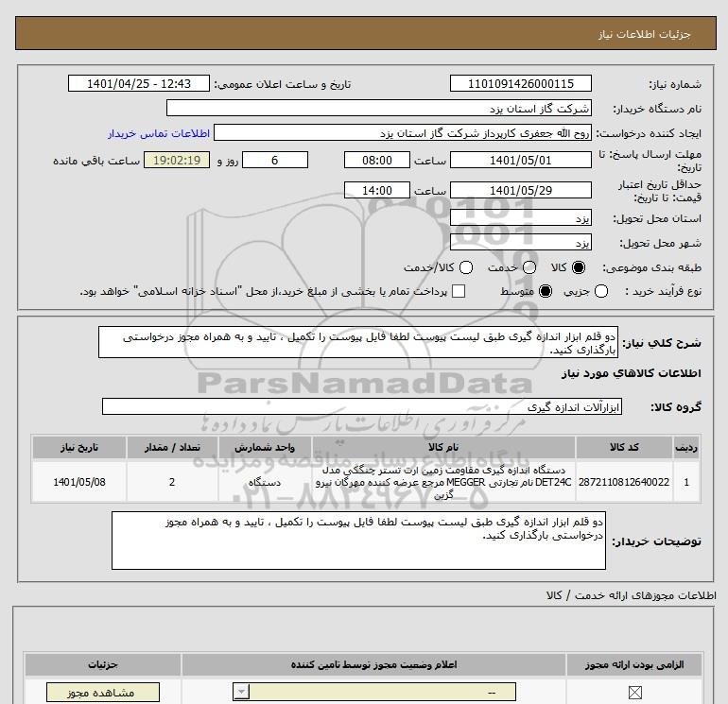The width and height of the screenshot is (728, 704).
Task: Toggle the الزامی بودن ارائه مجوز checkbox
Action: click(x=634, y=693)
